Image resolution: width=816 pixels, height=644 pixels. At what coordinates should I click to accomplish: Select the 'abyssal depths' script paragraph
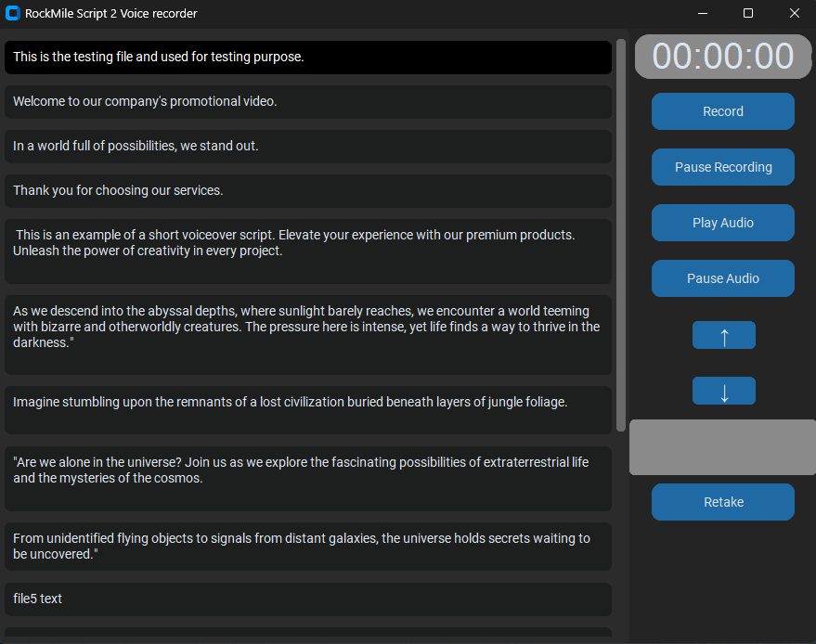tap(307, 334)
